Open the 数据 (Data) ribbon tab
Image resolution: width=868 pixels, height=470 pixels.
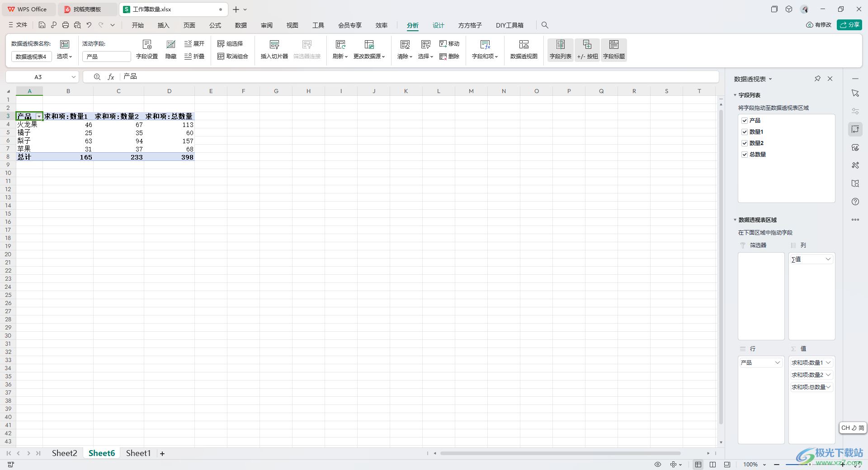pos(241,25)
